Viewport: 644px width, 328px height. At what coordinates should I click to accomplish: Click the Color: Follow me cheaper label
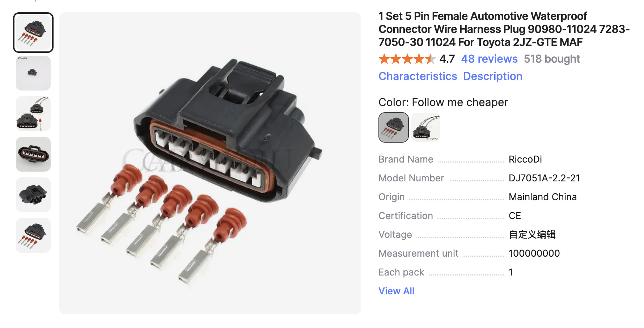tap(443, 102)
